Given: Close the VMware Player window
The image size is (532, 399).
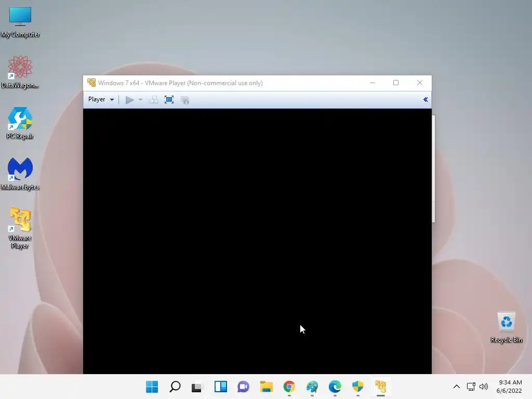Looking at the screenshot, I should coord(420,83).
